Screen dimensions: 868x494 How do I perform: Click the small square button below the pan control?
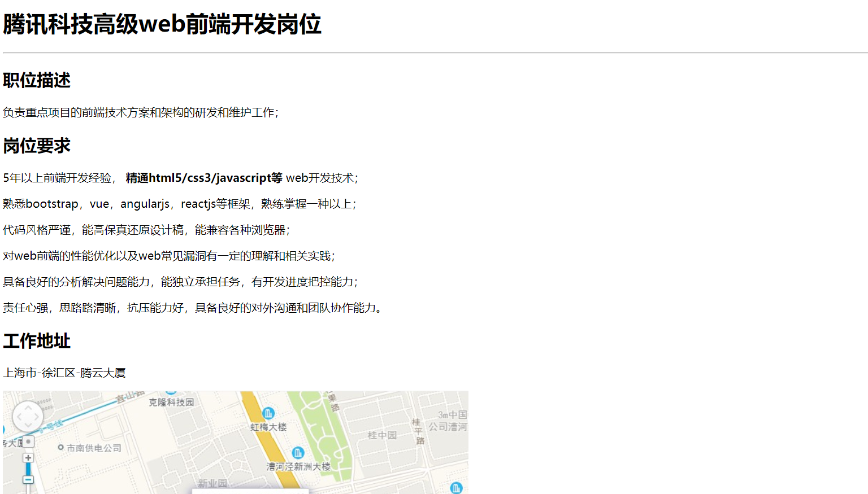(x=28, y=441)
